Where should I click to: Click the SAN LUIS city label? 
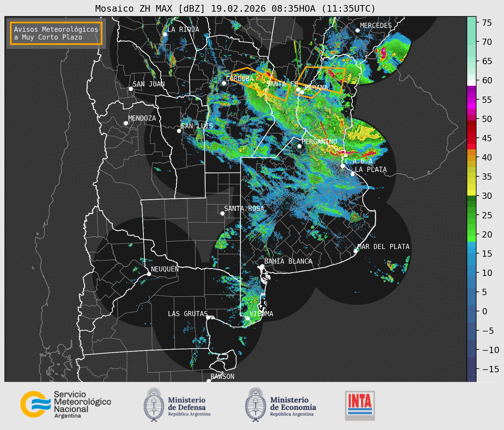click(197, 126)
